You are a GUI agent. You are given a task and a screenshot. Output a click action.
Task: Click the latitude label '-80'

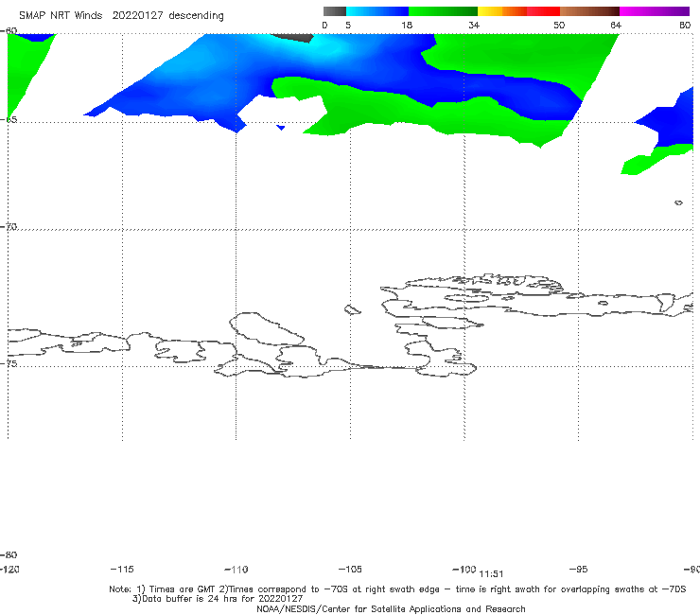[x=9, y=554]
